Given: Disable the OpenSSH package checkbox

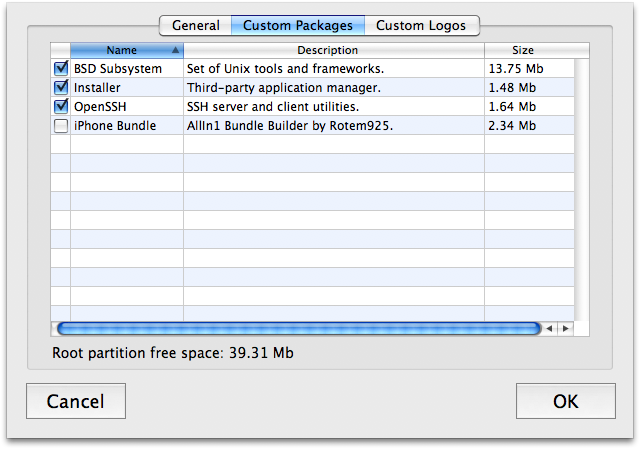Looking at the screenshot, I should 60,107.
